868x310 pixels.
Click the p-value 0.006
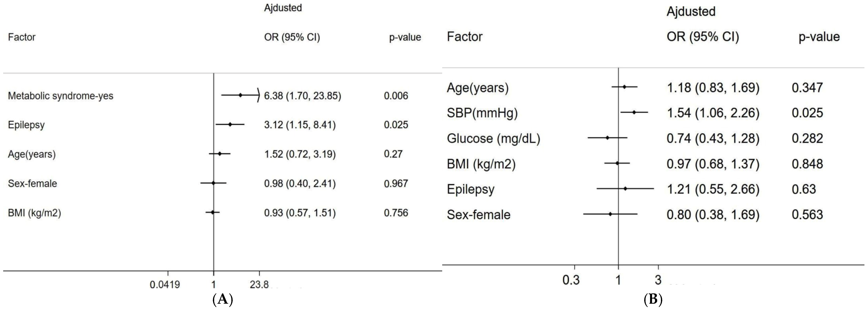pyautogui.click(x=396, y=96)
